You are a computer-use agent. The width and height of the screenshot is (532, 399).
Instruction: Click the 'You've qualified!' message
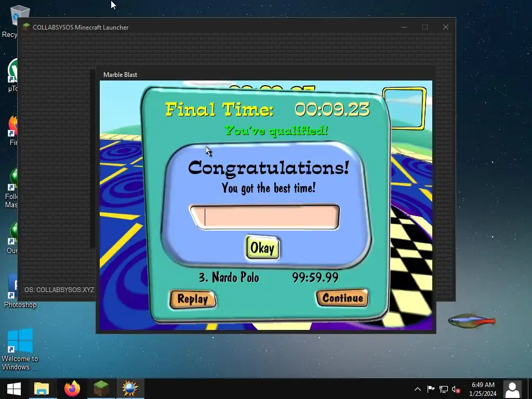[x=276, y=130]
